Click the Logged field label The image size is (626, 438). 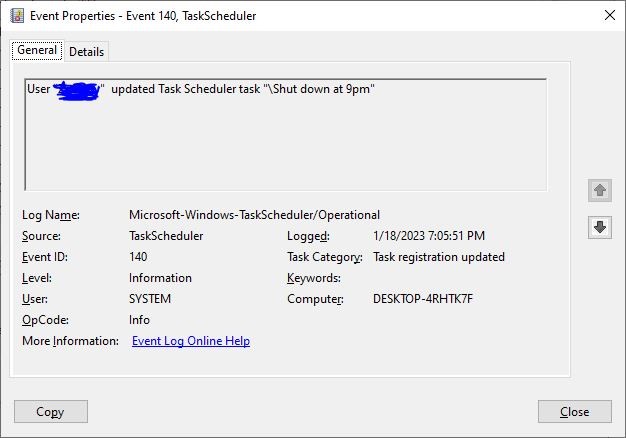(308, 236)
